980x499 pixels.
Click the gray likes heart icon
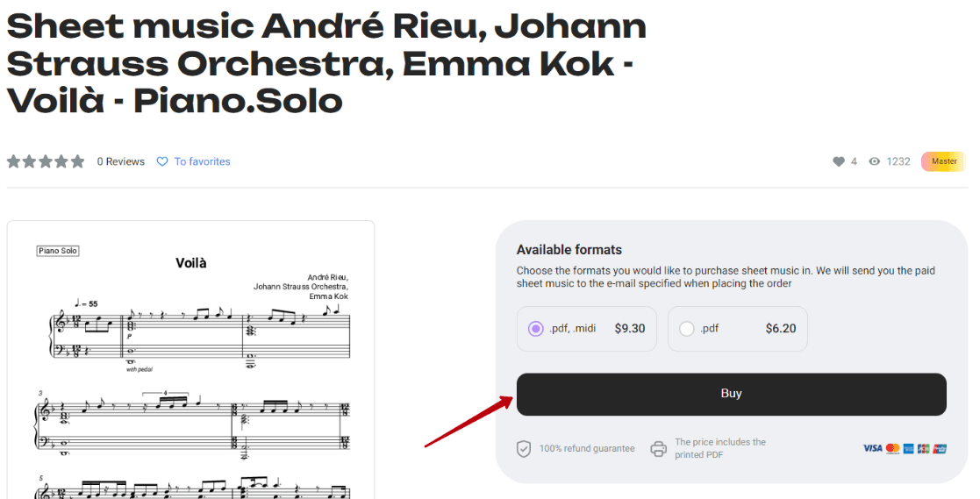pyautogui.click(x=839, y=161)
